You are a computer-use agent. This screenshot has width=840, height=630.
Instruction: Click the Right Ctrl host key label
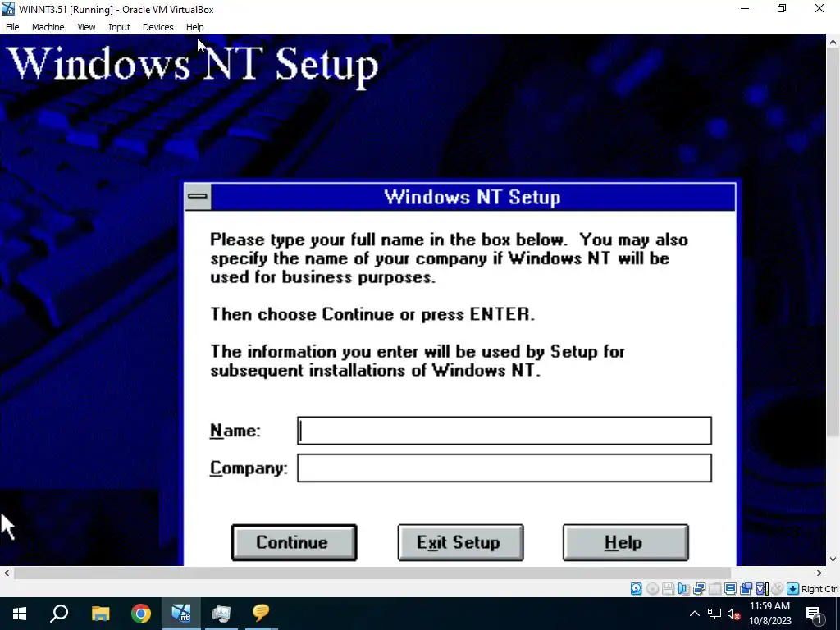(819, 589)
